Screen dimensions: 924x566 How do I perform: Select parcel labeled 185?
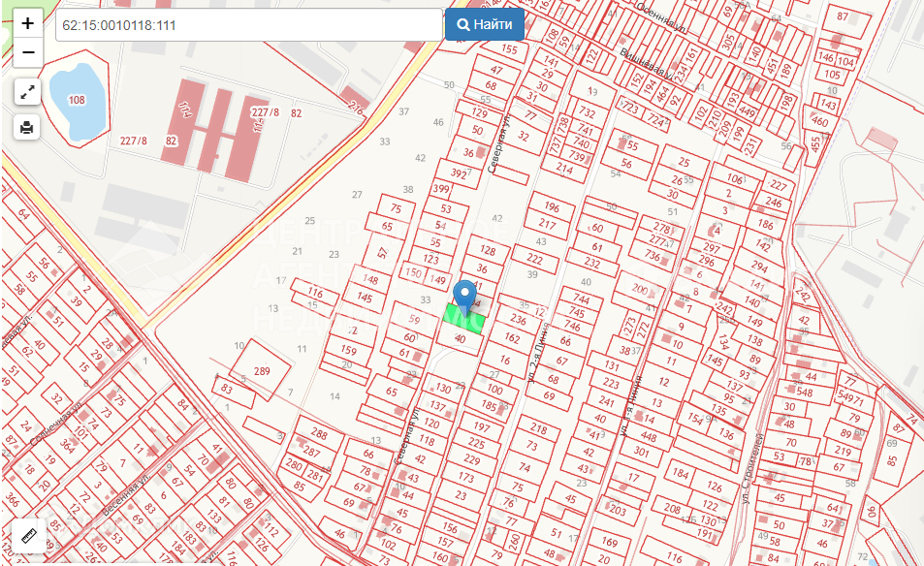pyautogui.click(x=489, y=404)
